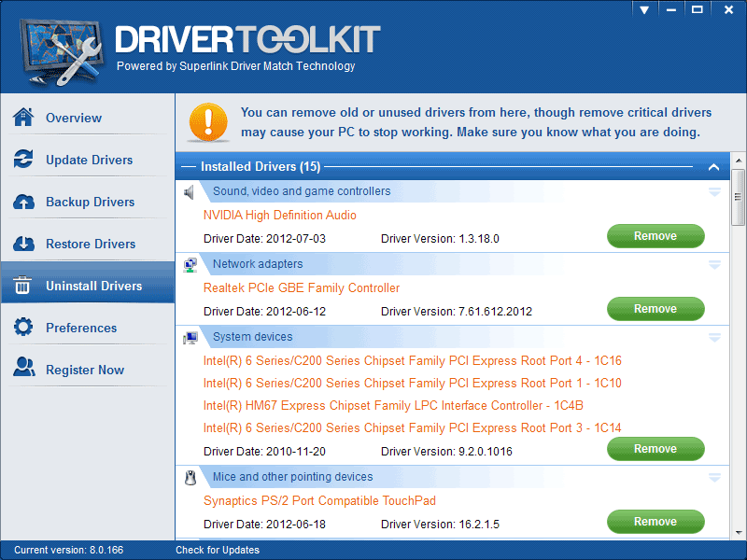The height and width of the screenshot is (560, 747).
Task: Remove the Realtek PCIe GBE Family Controller
Action: tap(655, 309)
